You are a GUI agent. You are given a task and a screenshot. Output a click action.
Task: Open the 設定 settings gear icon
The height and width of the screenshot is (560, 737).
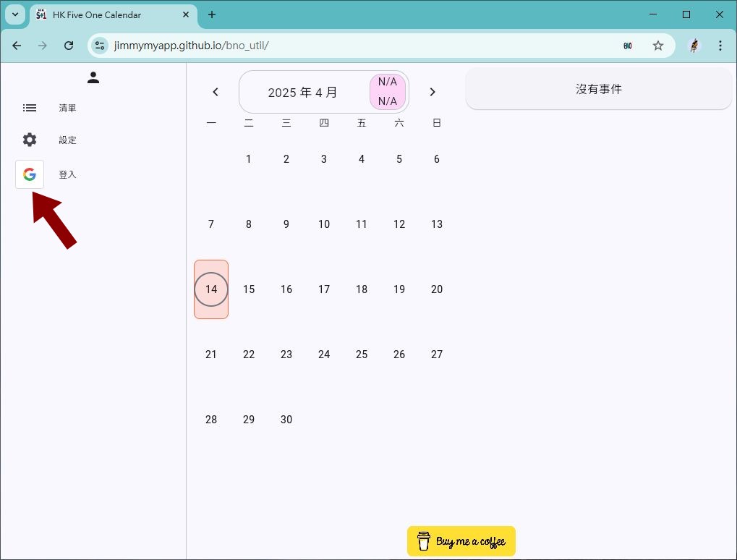(30, 140)
